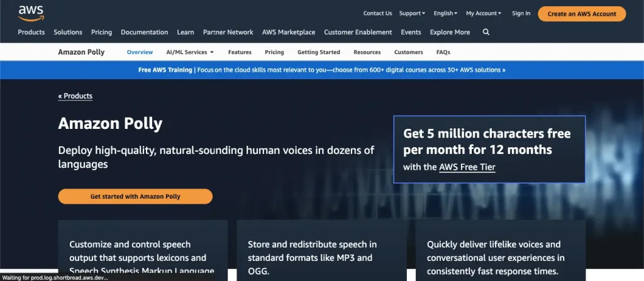Click the Free AWS Training banner
Screen dimensions: 644x281
(322, 70)
